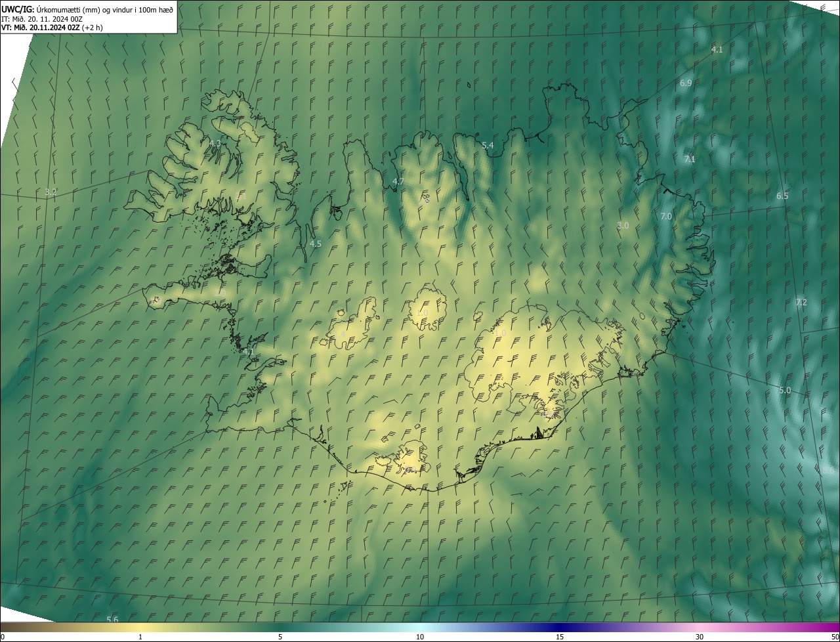The height and width of the screenshot is (642, 840).
Task: Click the 5.0 value label
Action: [x=785, y=391]
